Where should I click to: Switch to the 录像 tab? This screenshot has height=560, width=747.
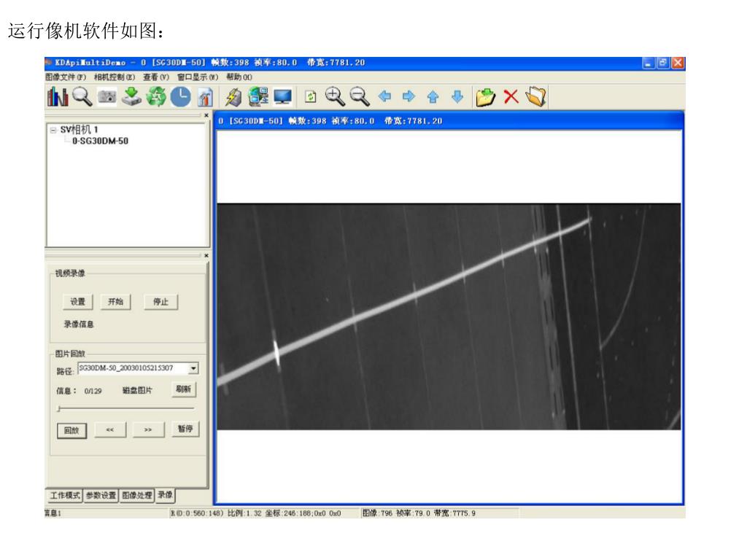(166, 495)
